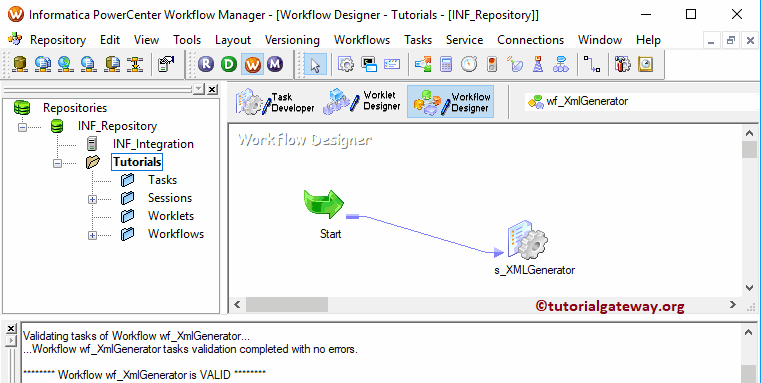Switch to Worklet Designer tab
This screenshot has width=761, height=383.
point(363,101)
